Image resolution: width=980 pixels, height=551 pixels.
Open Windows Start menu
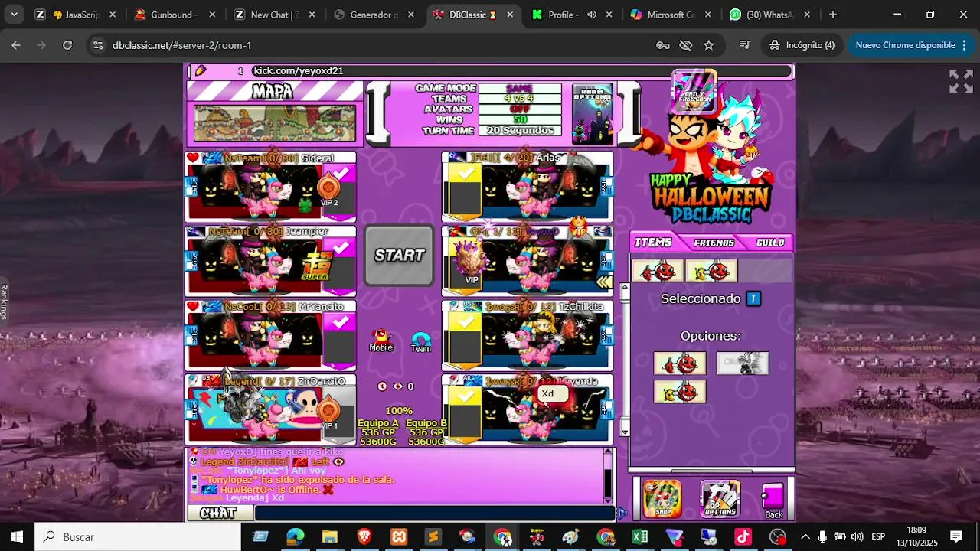[17, 536]
